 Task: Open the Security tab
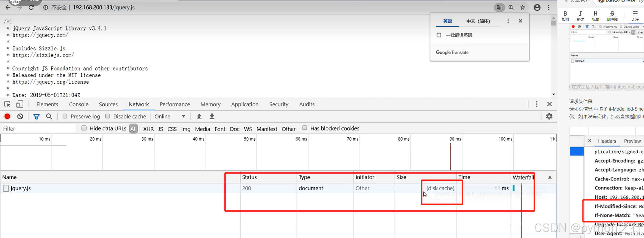[x=279, y=104]
